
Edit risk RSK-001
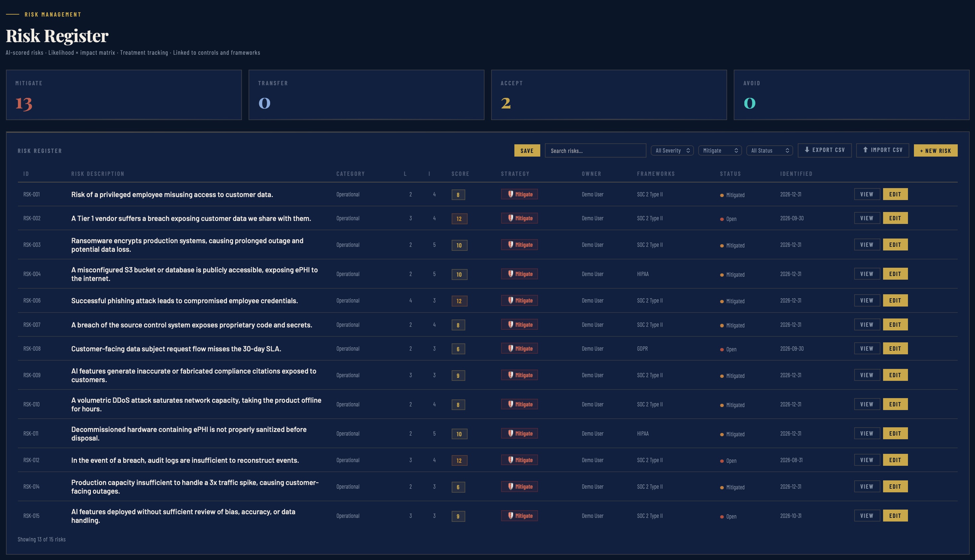[x=895, y=194]
